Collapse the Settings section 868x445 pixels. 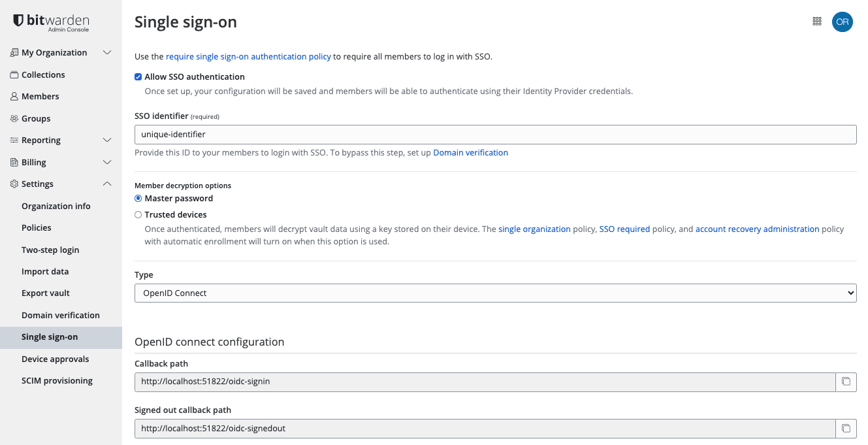[107, 184]
